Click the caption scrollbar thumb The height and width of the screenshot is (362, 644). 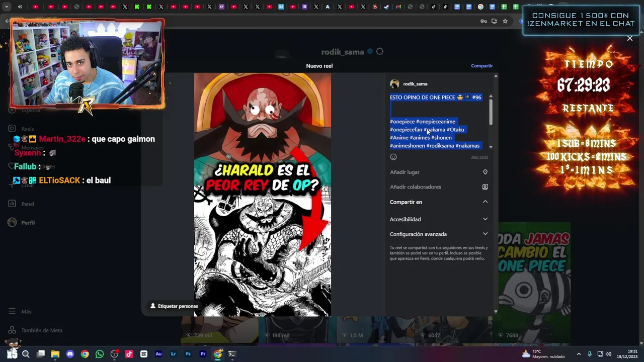[491, 112]
